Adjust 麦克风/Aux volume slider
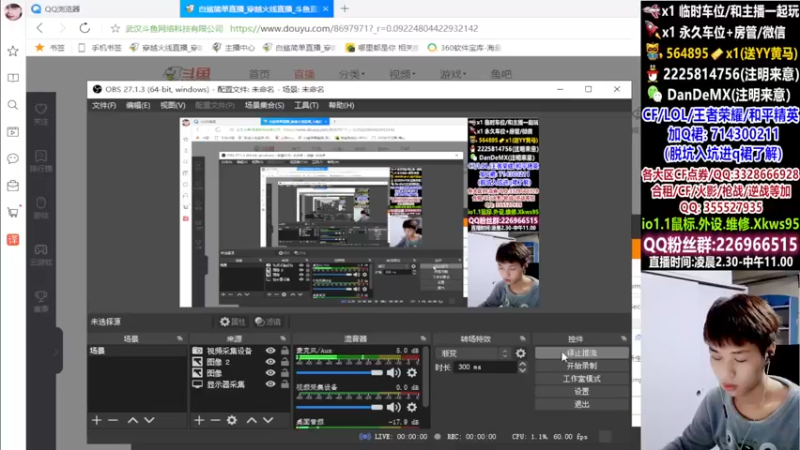This screenshot has height=450, width=800. pos(339,373)
